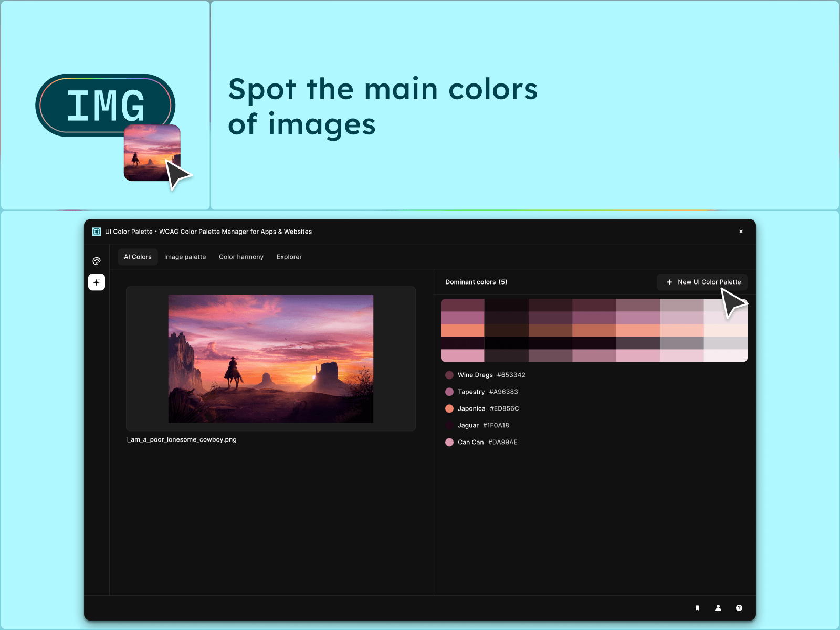Open the help question mark icon

pyautogui.click(x=739, y=608)
